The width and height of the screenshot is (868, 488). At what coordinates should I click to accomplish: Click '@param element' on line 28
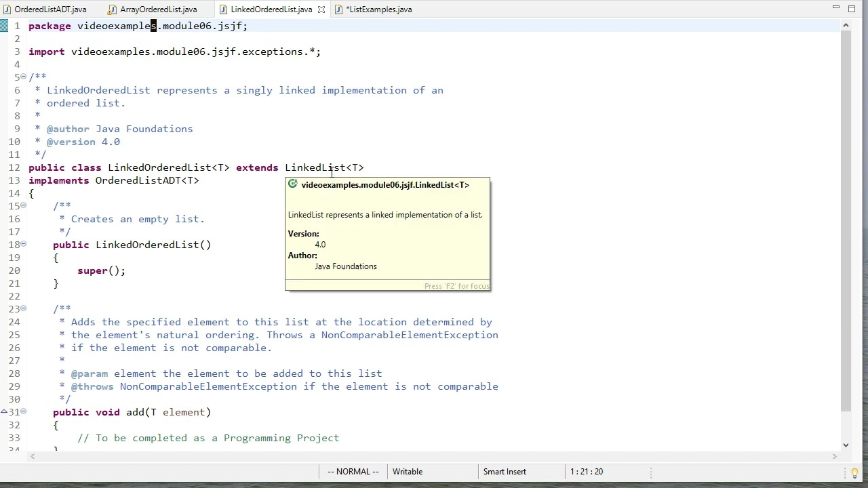point(114,373)
